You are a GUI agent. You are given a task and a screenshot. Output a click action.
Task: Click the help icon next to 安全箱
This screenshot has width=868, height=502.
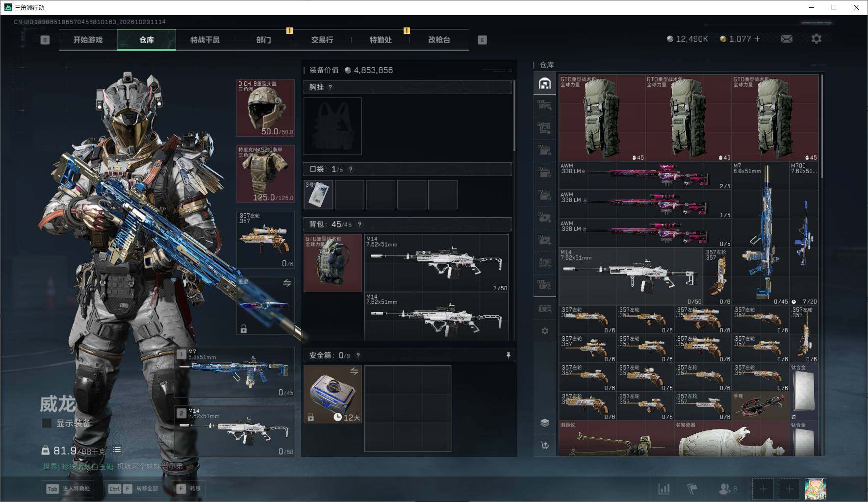point(358,355)
